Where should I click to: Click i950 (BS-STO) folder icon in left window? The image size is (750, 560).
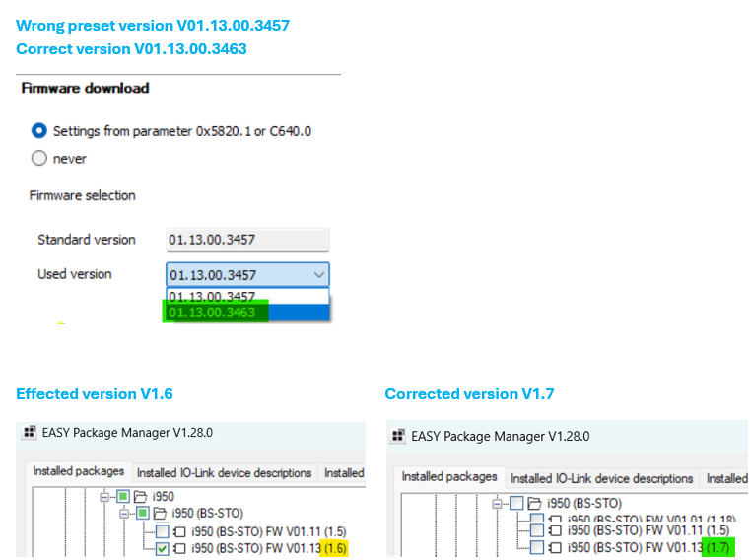tap(160, 514)
